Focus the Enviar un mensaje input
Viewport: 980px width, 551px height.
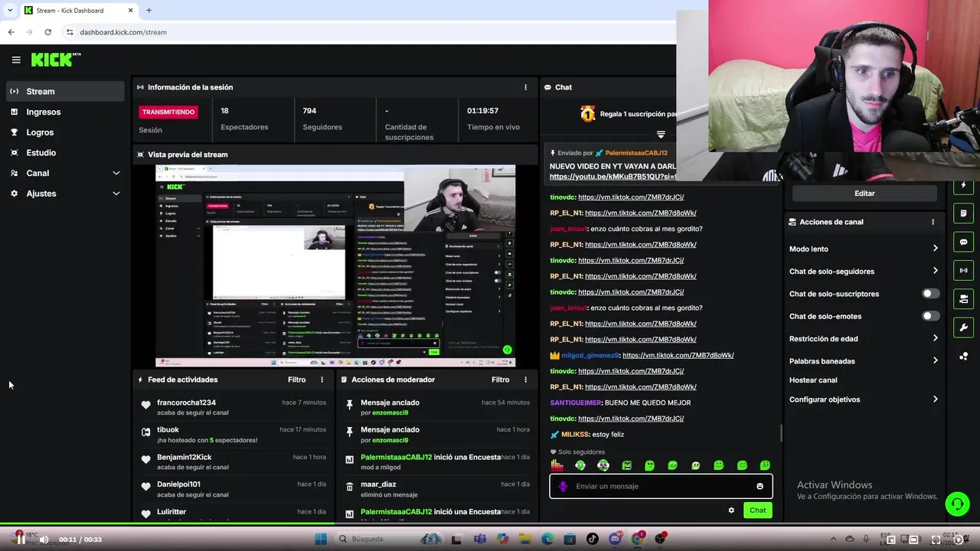661,486
